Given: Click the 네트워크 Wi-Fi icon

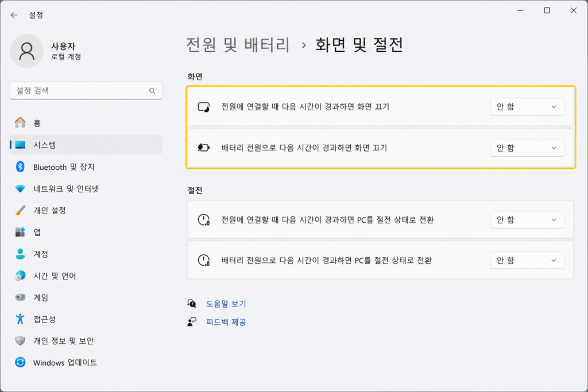Looking at the screenshot, I should (20, 188).
